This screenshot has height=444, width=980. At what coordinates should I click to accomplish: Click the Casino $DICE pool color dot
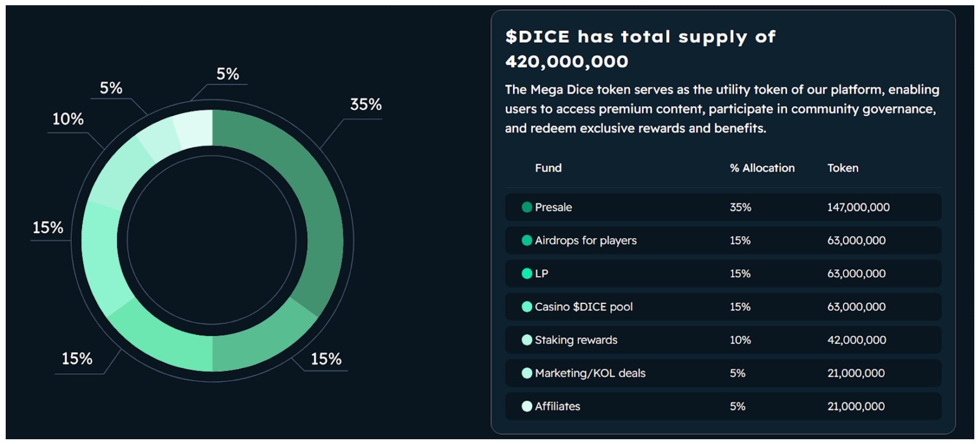click(526, 307)
